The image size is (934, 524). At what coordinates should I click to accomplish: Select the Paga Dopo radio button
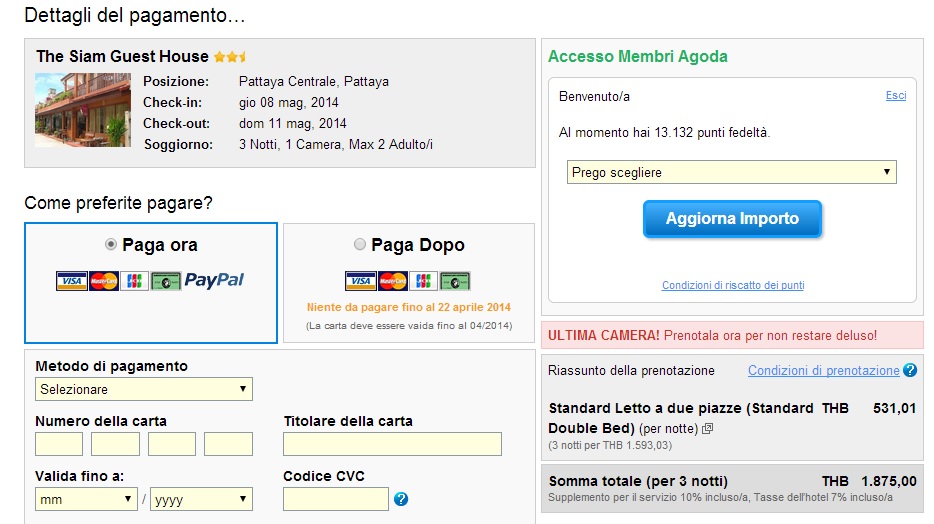tap(360, 244)
